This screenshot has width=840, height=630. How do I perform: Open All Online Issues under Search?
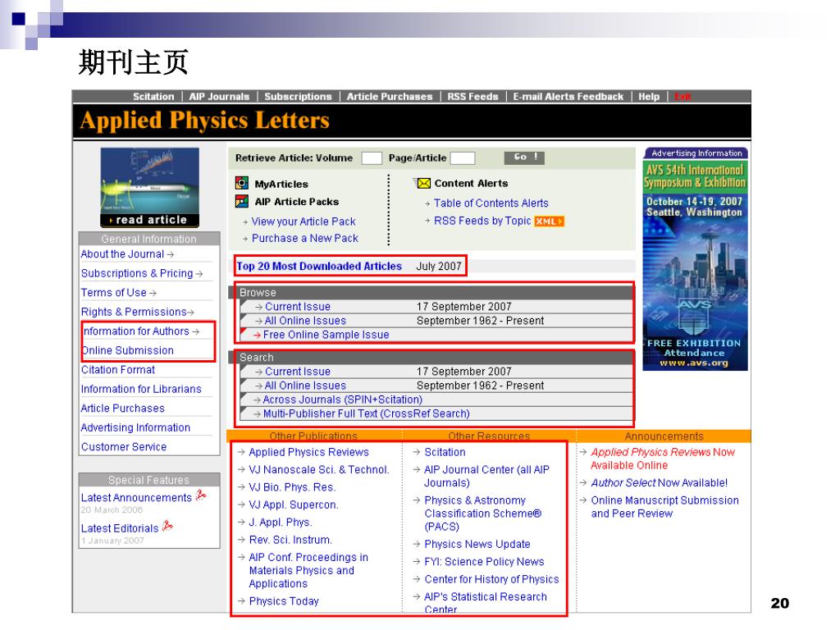305,386
